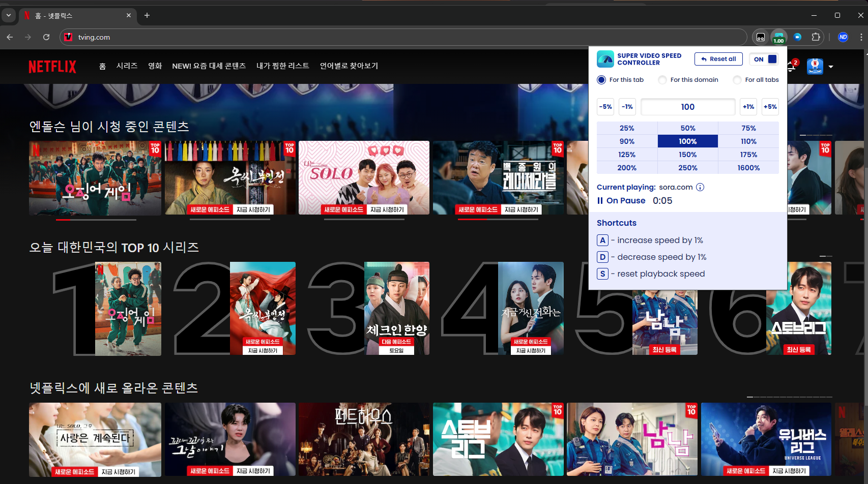
Task: Open a new browser tab
Action: point(147,15)
